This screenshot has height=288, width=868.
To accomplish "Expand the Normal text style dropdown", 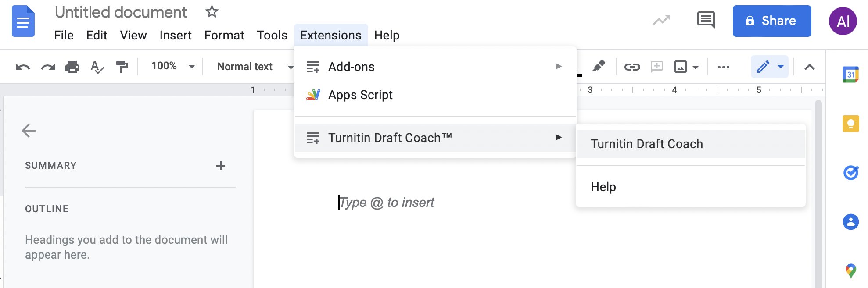I will [x=255, y=67].
